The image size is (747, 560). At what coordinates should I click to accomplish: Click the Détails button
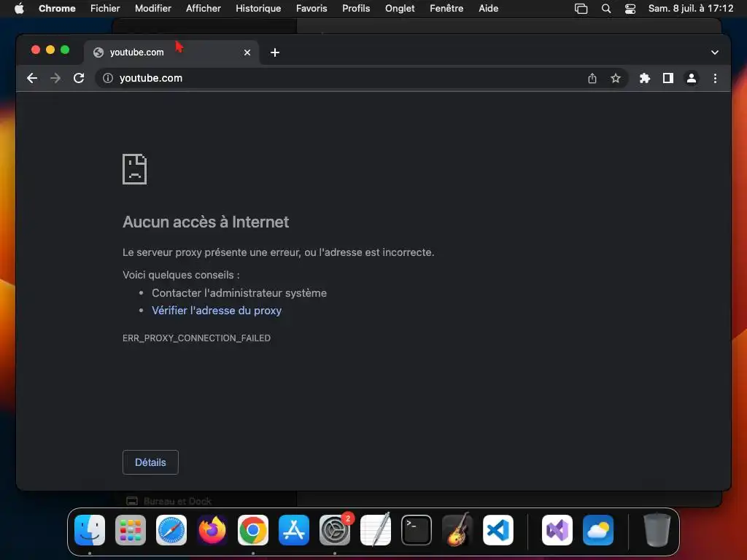[x=150, y=462]
